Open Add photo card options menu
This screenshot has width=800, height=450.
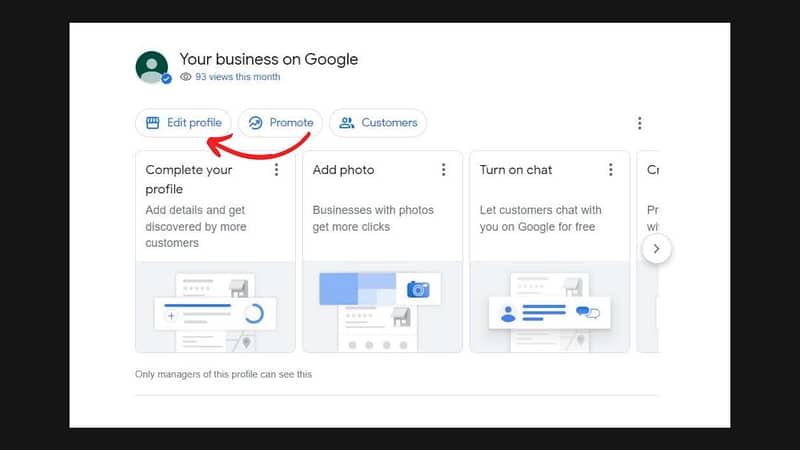[443, 170]
